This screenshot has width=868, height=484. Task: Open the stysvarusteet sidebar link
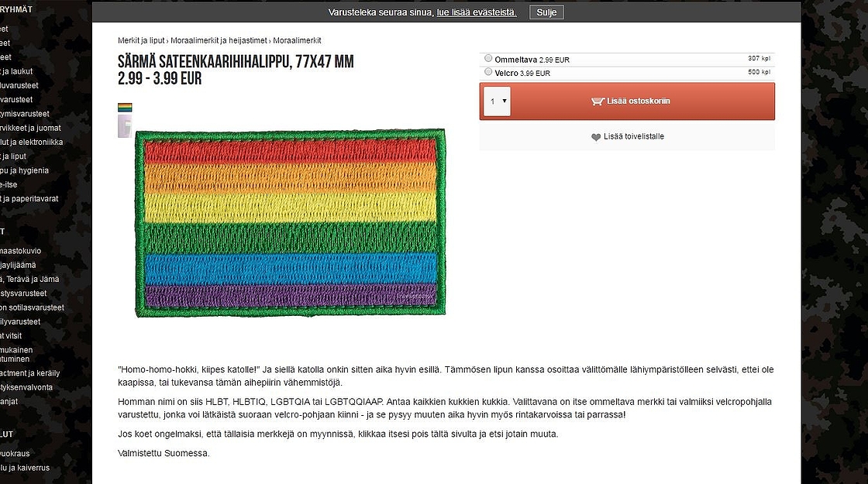[x=23, y=293]
